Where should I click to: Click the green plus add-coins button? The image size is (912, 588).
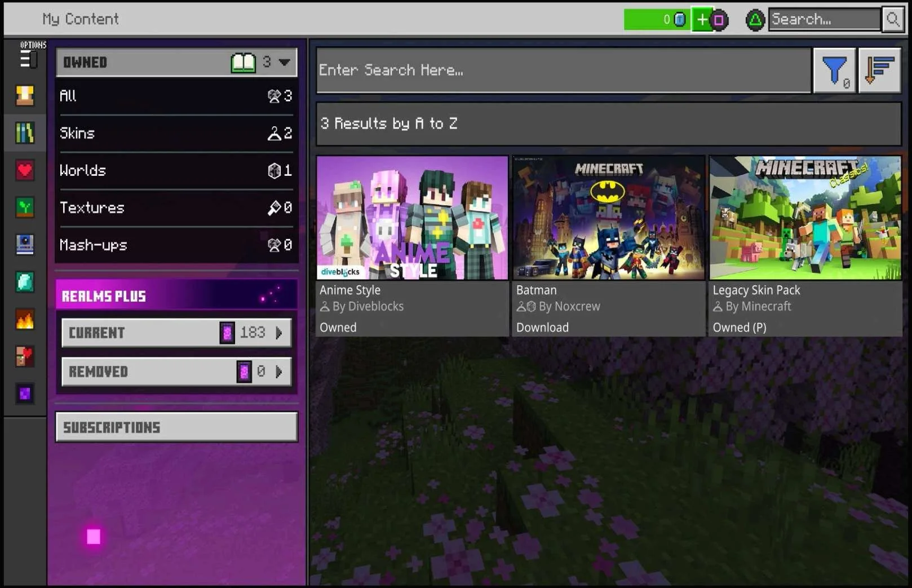point(702,20)
